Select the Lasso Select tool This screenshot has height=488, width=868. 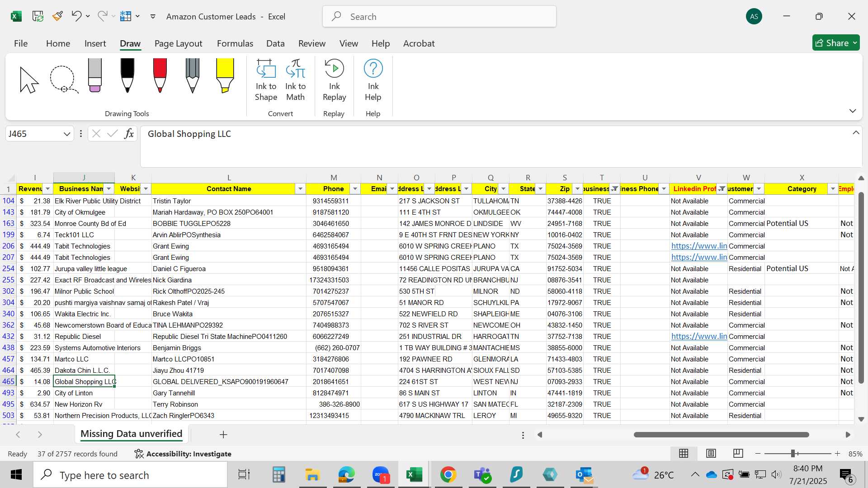coord(63,80)
